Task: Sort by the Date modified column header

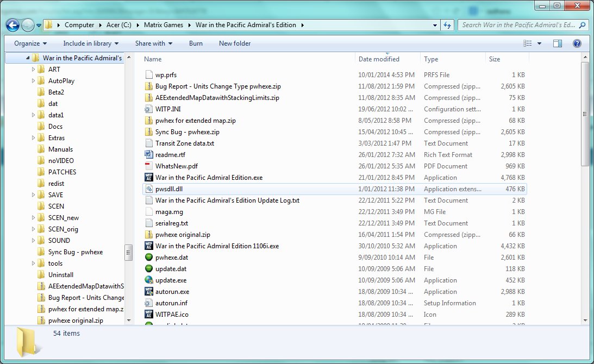Action: (379, 59)
